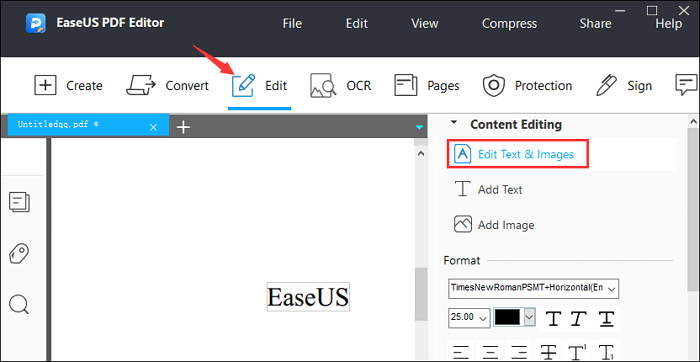Open the Help menu

pyautogui.click(x=668, y=23)
